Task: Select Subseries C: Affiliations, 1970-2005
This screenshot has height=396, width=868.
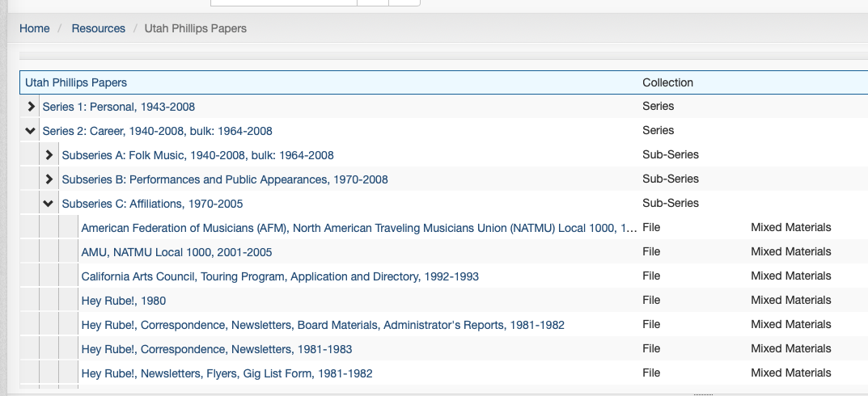Action: pyautogui.click(x=152, y=204)
